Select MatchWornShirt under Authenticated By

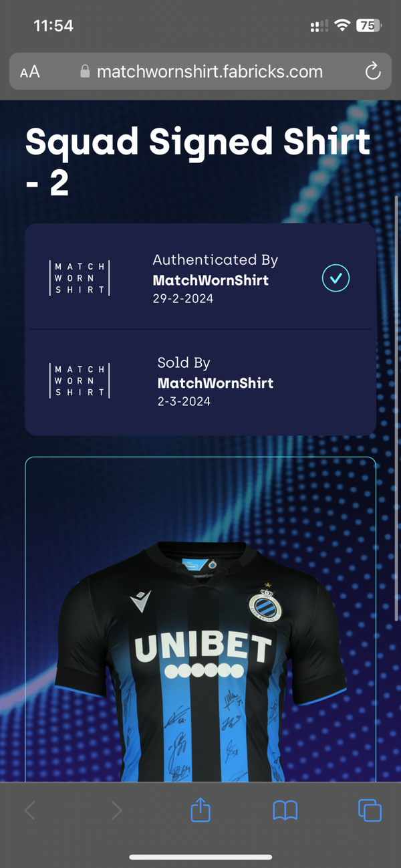211,280
